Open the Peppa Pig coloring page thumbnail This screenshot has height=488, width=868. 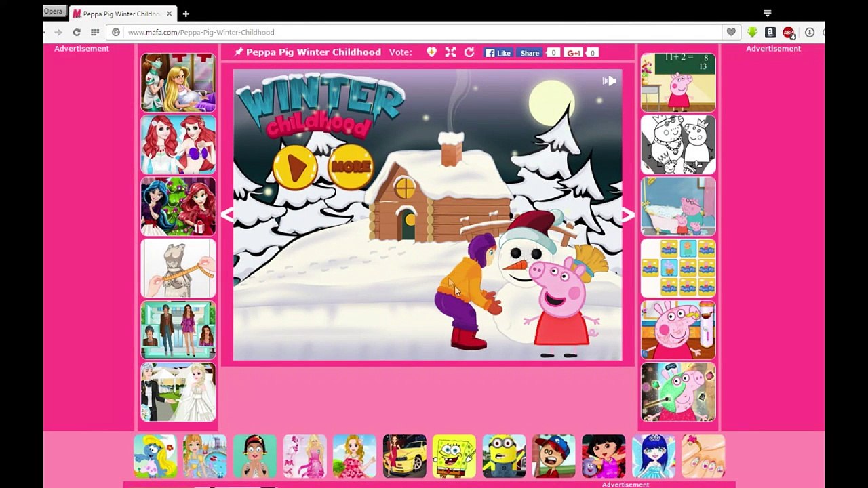click(678, 144)
